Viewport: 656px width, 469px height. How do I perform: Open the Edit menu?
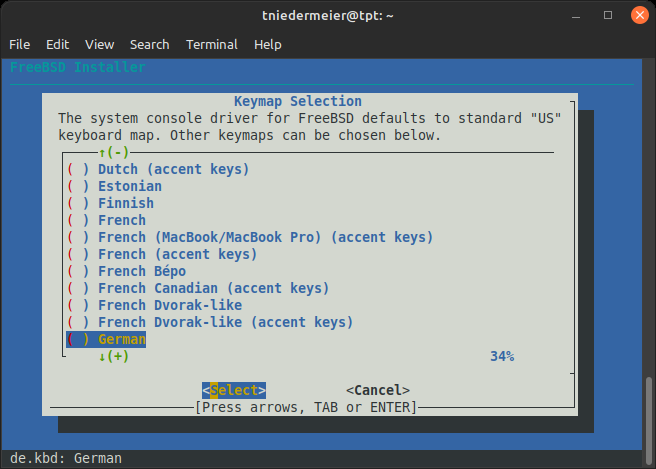pyautogui.click(x=57, y=44)
